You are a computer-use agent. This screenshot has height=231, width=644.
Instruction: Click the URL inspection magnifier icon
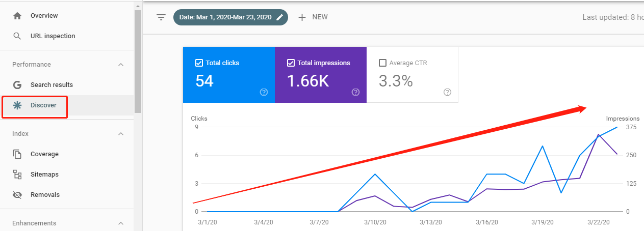coord(17,36)
